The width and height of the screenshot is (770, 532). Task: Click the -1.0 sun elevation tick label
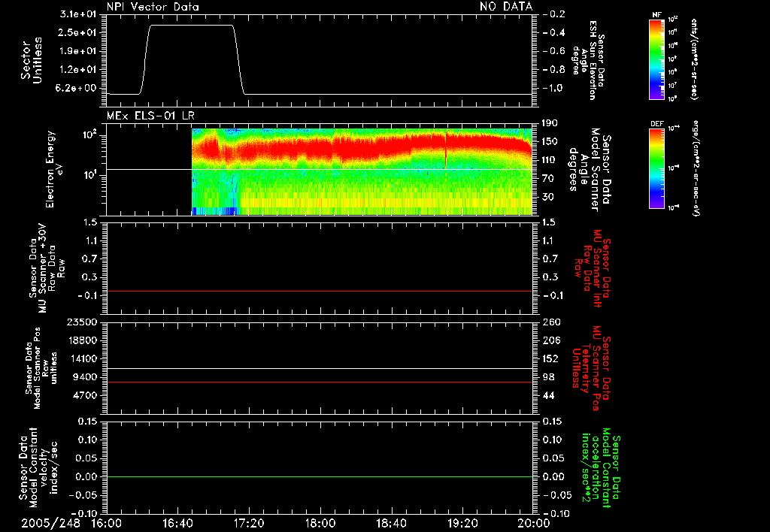click(554, 89)
